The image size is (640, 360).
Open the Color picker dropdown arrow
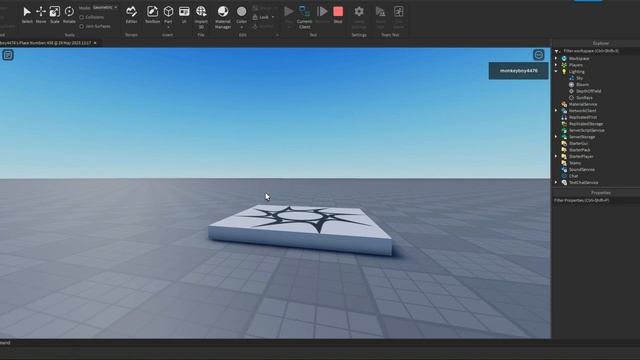pos(242,27)
